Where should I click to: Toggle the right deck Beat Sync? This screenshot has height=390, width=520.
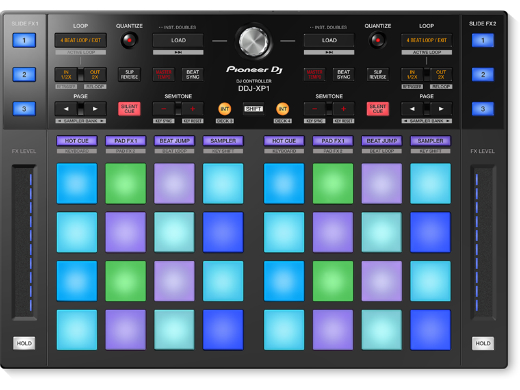pyautogui.click(x=343, y=74)
